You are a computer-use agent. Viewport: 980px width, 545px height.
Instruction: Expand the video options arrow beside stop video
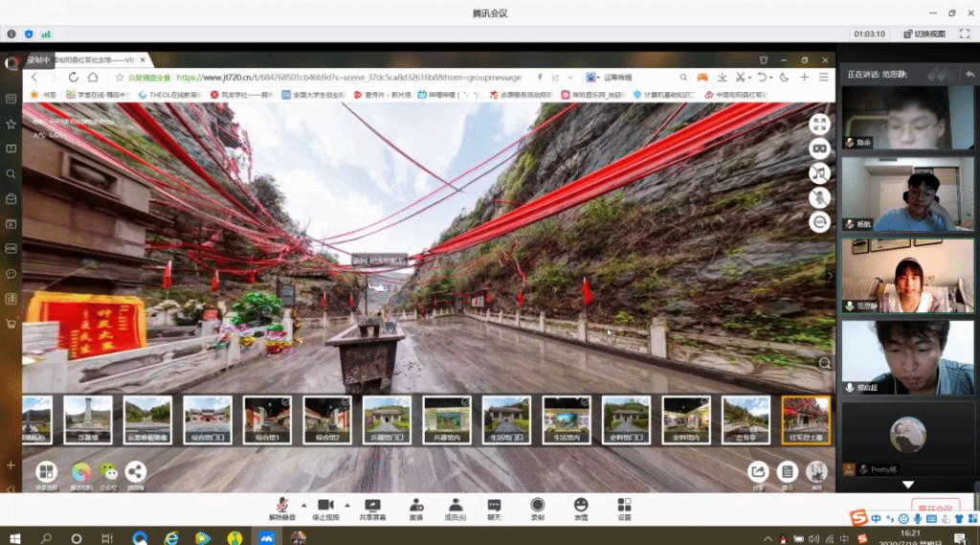(x=348, y=505)
